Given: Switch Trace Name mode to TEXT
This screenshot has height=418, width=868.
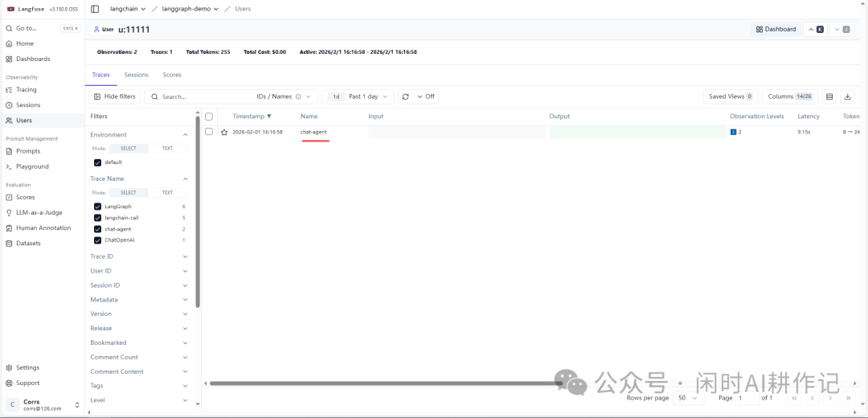Looking at the screenshot, I should pos(167,193).
